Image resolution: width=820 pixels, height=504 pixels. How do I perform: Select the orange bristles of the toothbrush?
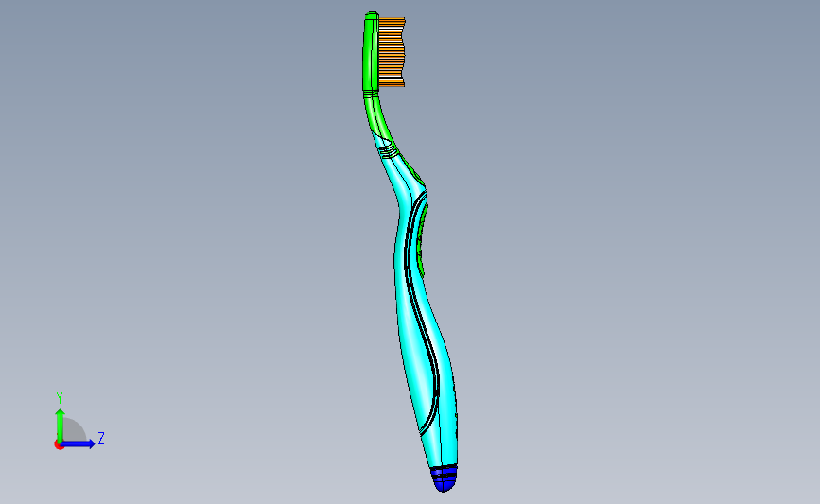(x=392, y=52)
